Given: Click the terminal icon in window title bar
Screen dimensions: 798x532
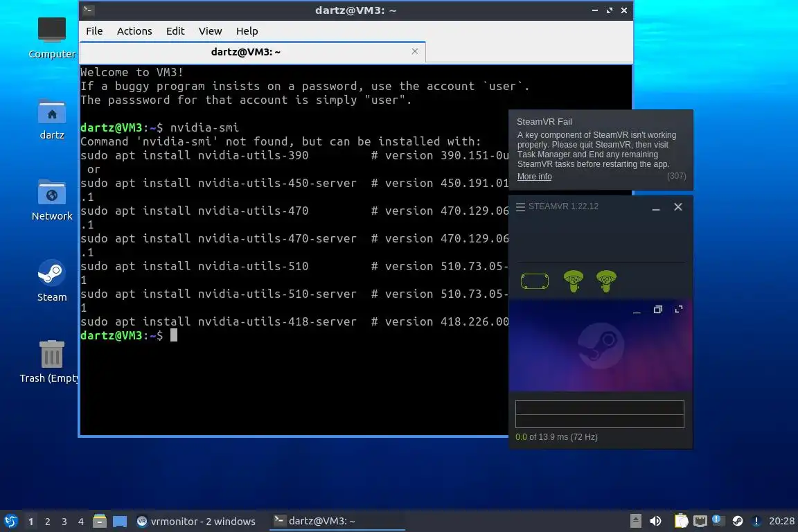Looking at the screenshot, I should (88, 10).
